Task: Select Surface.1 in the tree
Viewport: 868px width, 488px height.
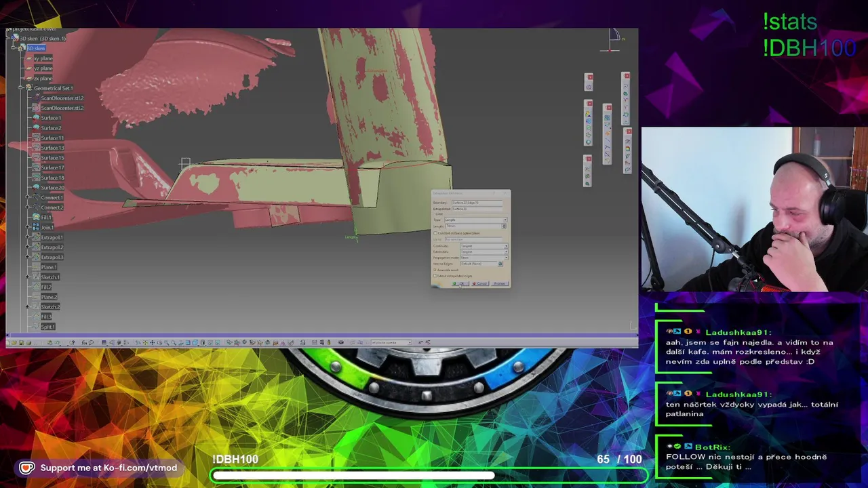Action: 51,118
